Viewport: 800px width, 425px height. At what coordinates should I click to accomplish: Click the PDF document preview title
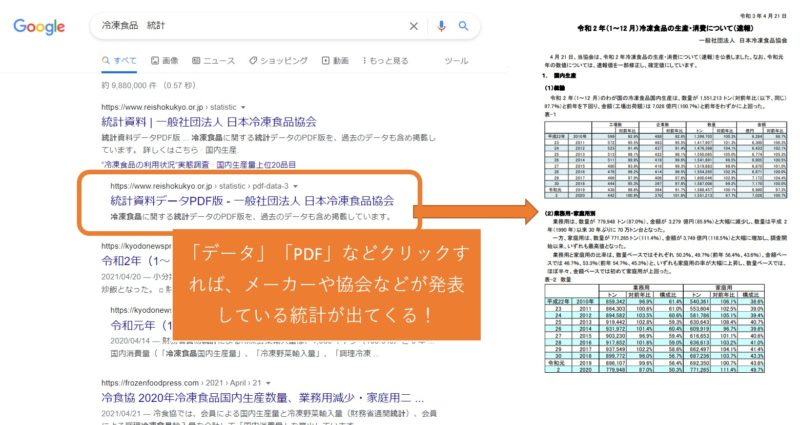pos(665,29)
